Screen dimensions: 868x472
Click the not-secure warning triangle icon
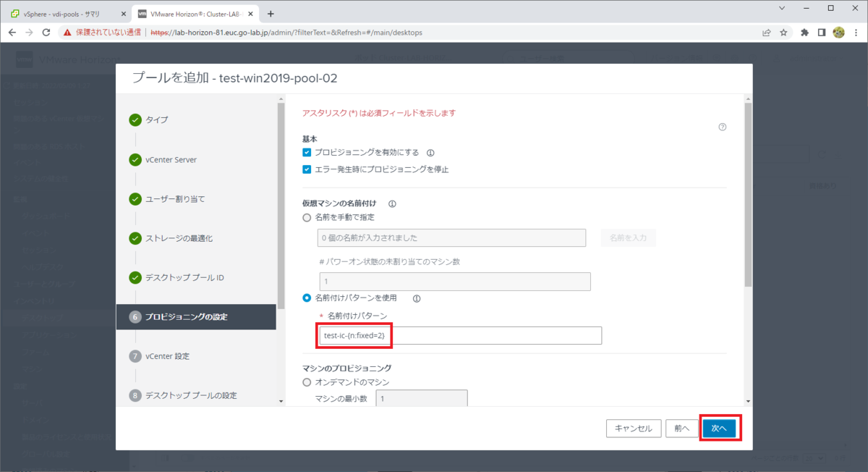point(67,33)
